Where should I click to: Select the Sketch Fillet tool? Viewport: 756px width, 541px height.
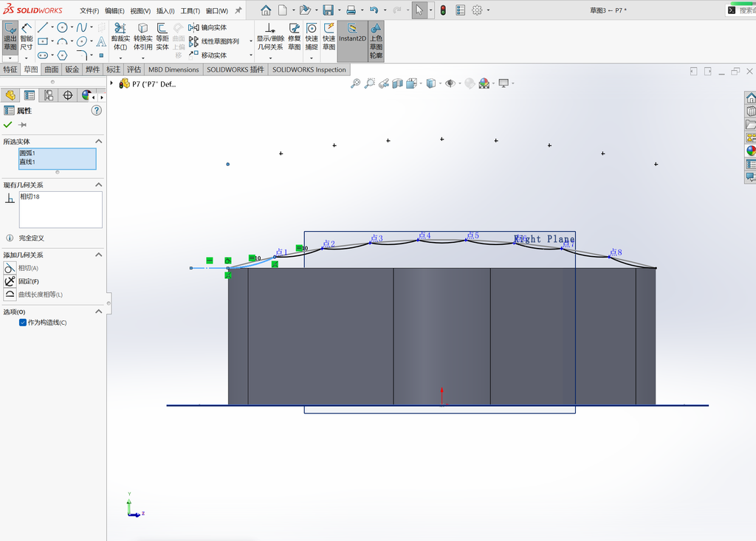point(81,55)
